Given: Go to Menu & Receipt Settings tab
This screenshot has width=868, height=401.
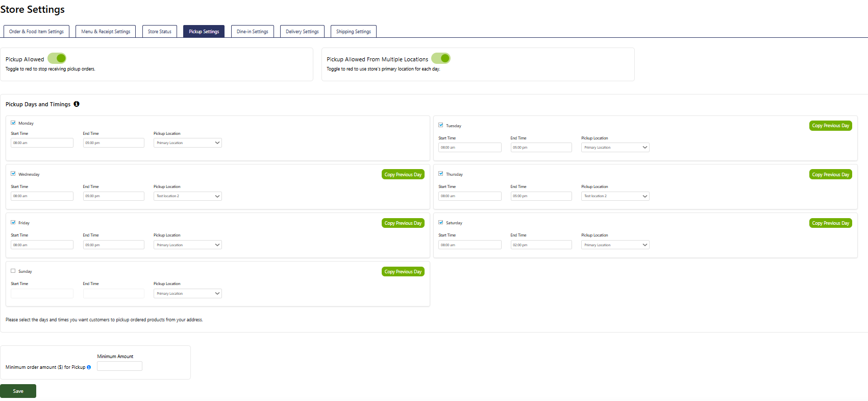Looking at the screenshot, I should point(106,32).
